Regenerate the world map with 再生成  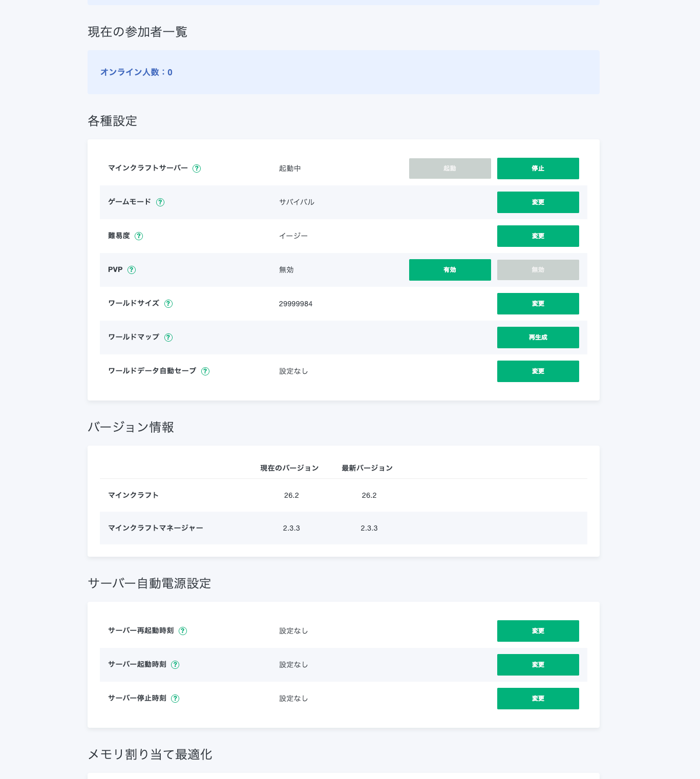pos(538,338)
